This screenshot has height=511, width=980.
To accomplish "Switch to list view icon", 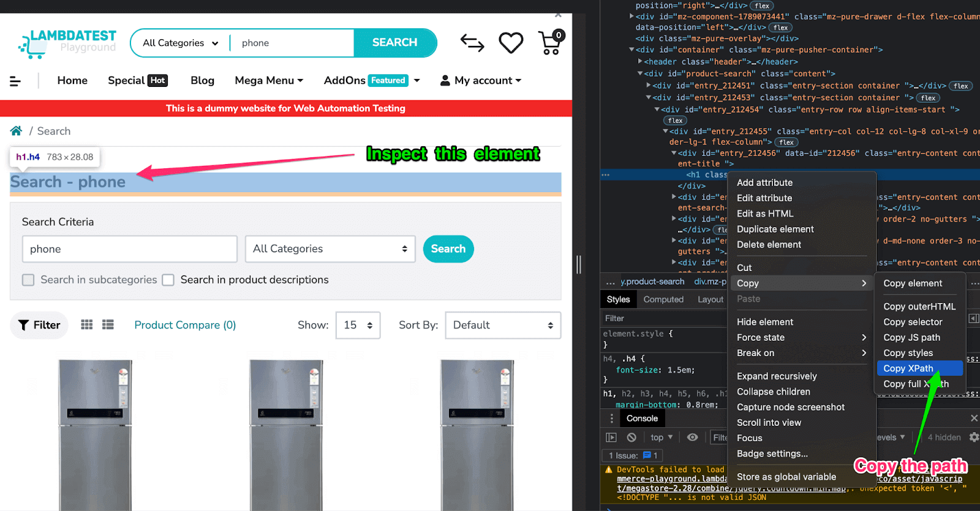I will (x=108, y=325).
